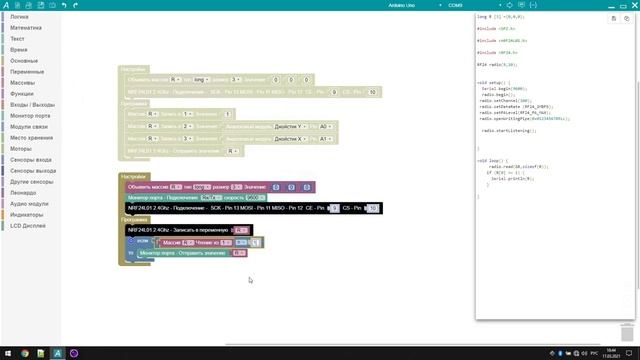Change speed 9600 in serial monitor block
This screenshot has width=640, height=360.
[x=255, y=198]
